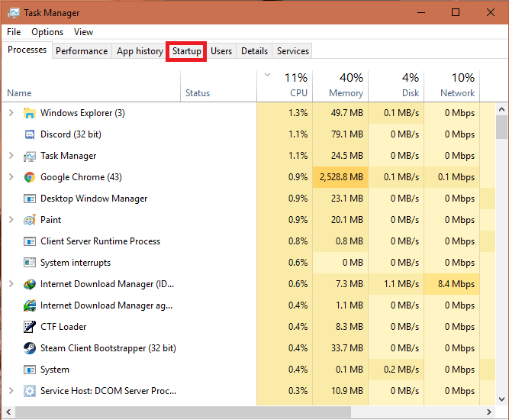Select the Discord (32 bit) process name
The width and height of the screenshot is (509, 420).
71,134
